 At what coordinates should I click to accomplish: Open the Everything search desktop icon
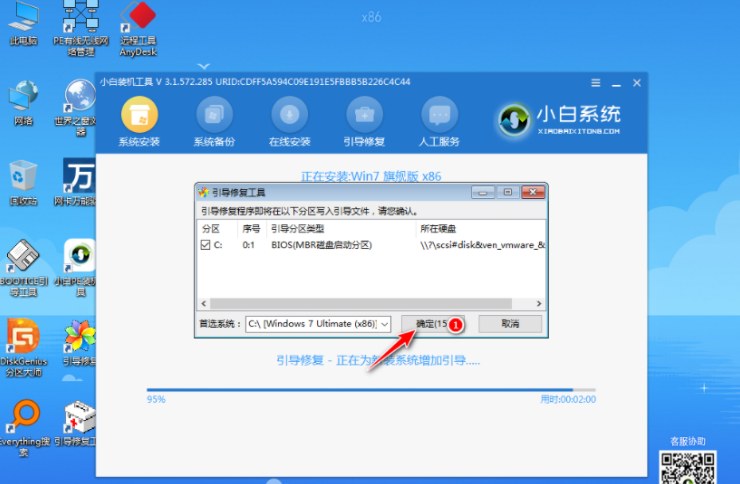coord(23,420)
